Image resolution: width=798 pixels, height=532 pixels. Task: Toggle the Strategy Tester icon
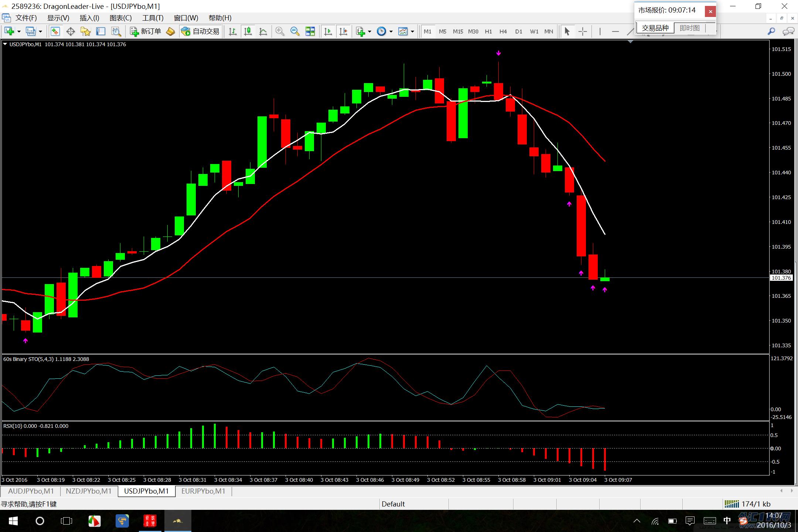[x=116, y=31]
